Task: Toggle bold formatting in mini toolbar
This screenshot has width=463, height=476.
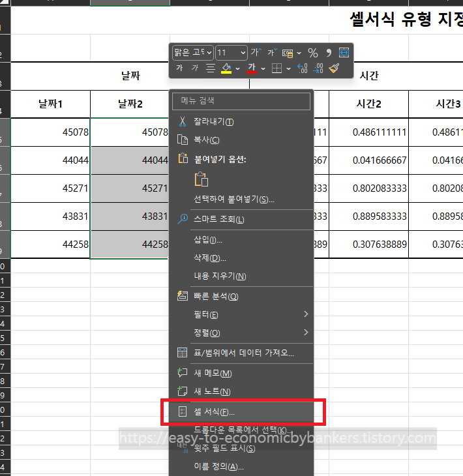Action: [179, 68]
